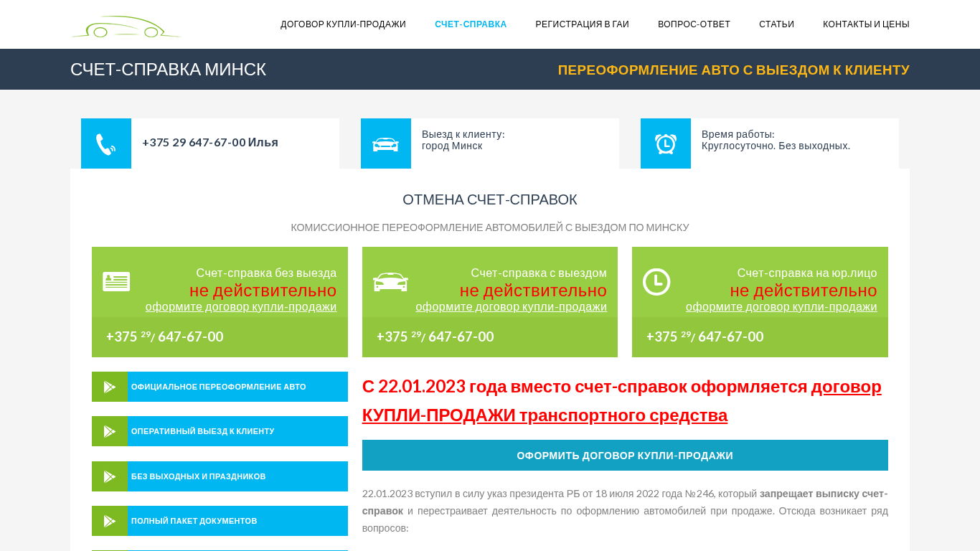Image resolution: width=980 pixels, height=551 pixels.
Task: Click arrow icon beside Официальное переоформление авто
Action: tap(110, 387)
